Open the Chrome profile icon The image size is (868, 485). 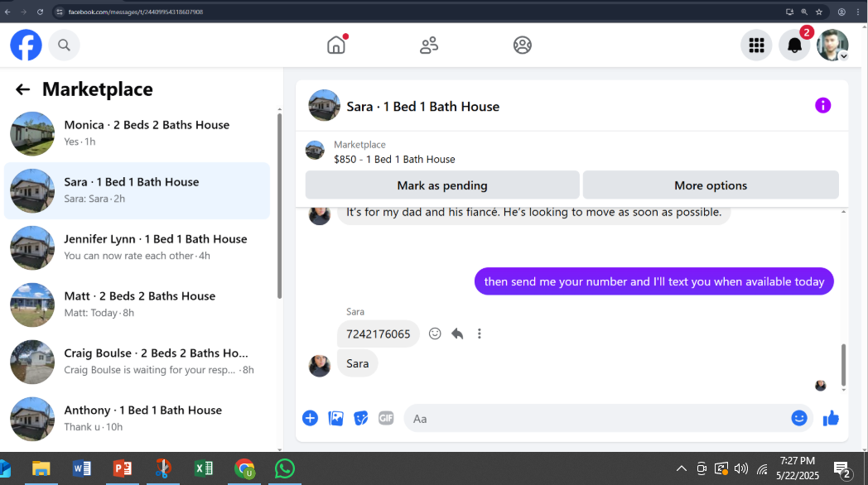pyautogui.click(x=841, y=12)
